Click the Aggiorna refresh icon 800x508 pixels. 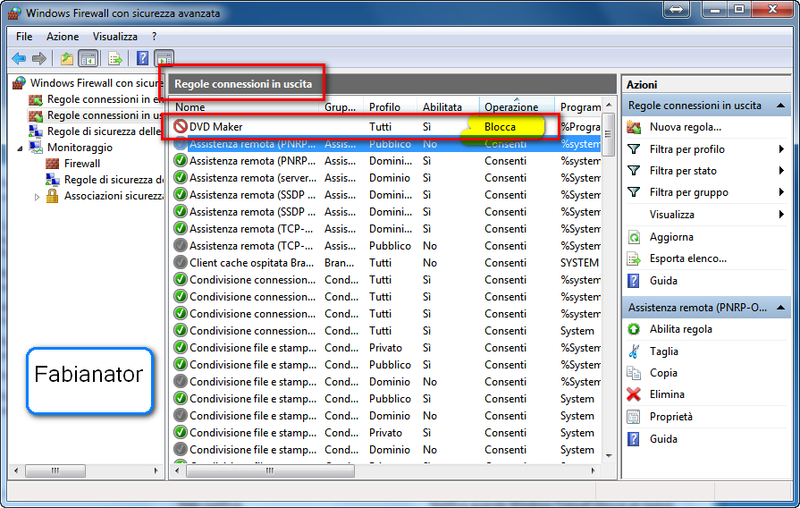[x=634, y=237]
